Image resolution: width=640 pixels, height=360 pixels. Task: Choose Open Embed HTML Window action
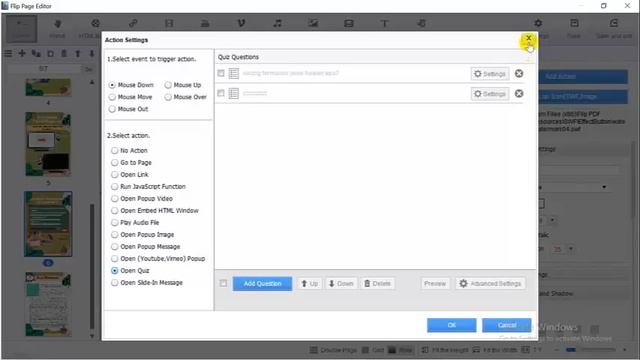[x=114, y=211]
